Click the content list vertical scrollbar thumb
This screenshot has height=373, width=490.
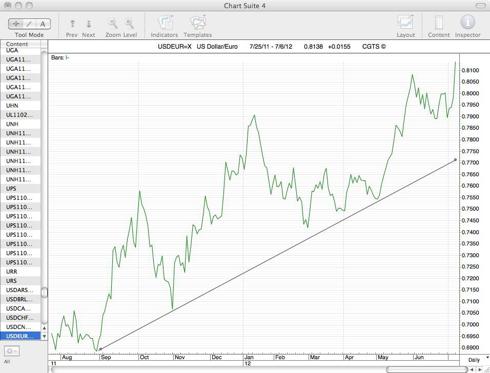44,292
